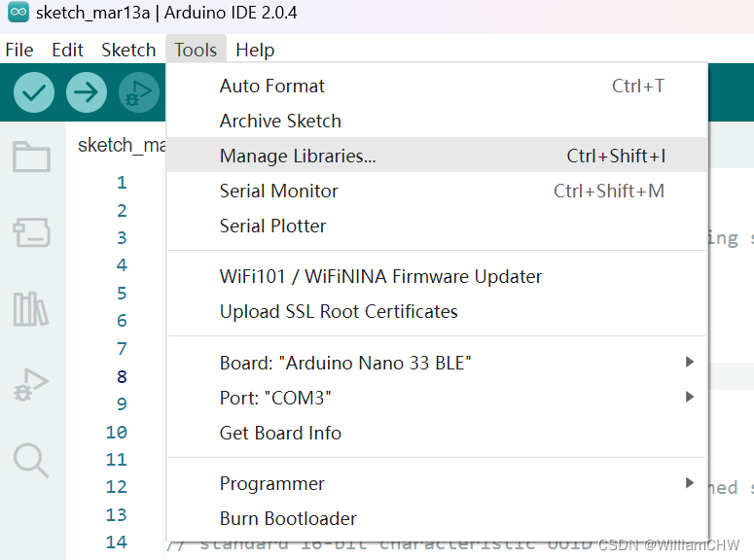Click the Verify checkmark button
This screenshot has width=754, height=560.
(34, 92)
